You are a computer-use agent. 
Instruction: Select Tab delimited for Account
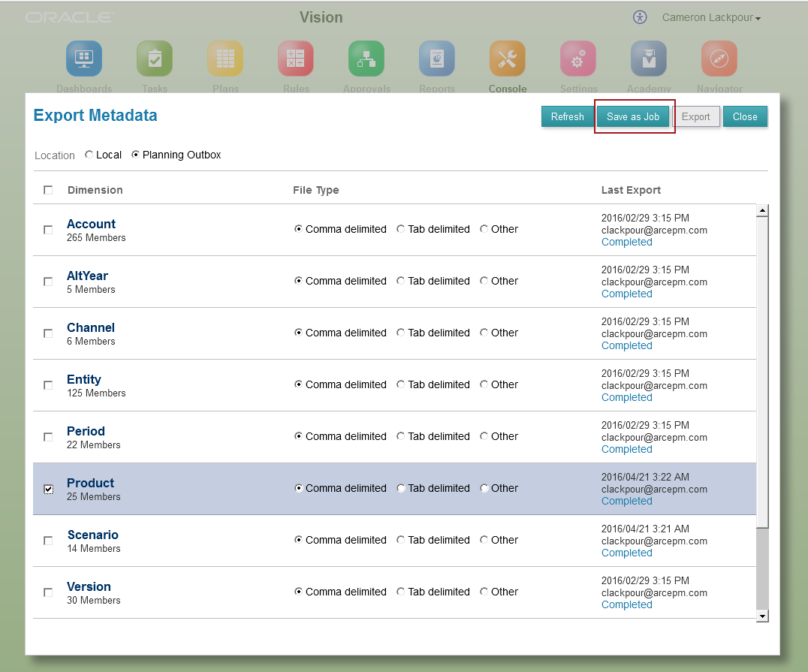400,229
